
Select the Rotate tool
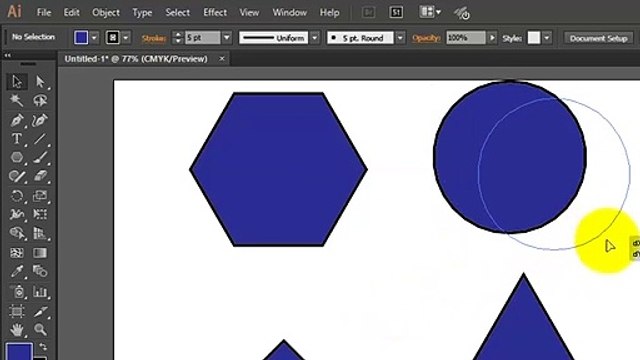pyautogui.click(x=17, y=196)
